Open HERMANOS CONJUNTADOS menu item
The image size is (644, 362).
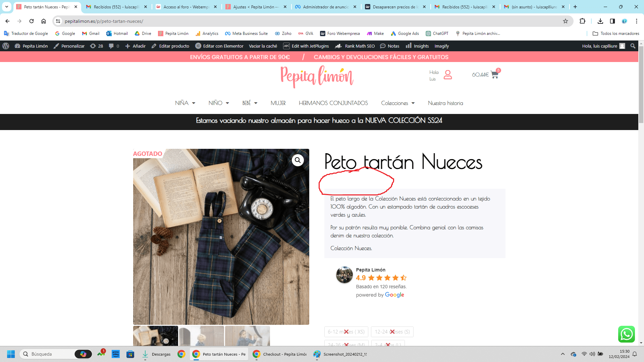pyautogui.click(x=333, y=103)
